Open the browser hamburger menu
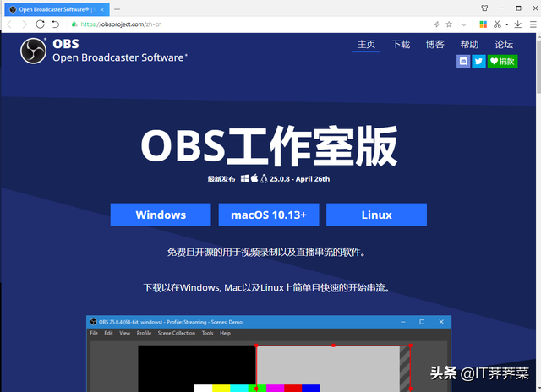The image size is (541, 392). (533, 24)
